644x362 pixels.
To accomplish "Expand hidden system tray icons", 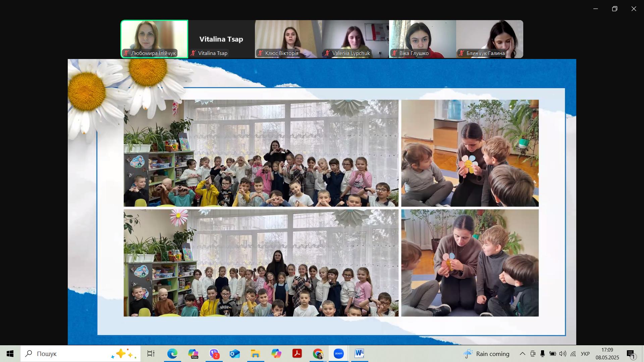I will click(x=522, y=354).
